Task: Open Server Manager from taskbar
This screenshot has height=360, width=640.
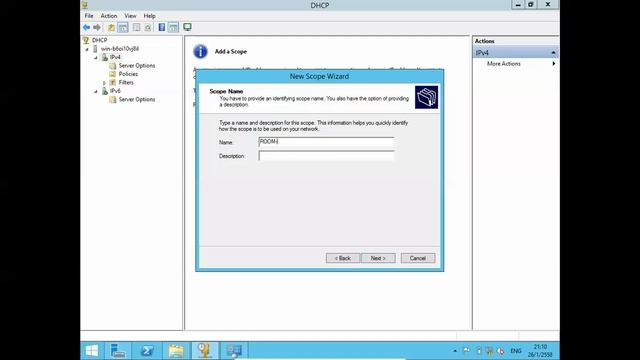Action: click(x=118, y=351)
